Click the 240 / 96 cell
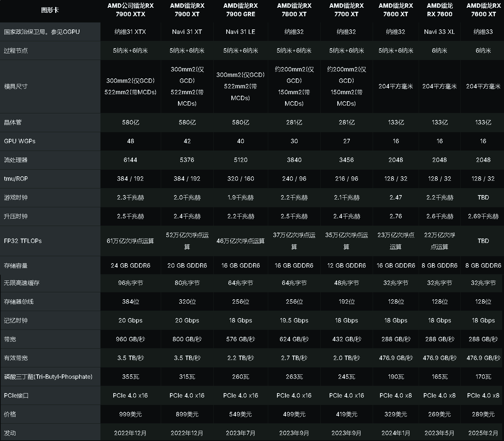The image size is (504, 441). (x=294, y=179)
